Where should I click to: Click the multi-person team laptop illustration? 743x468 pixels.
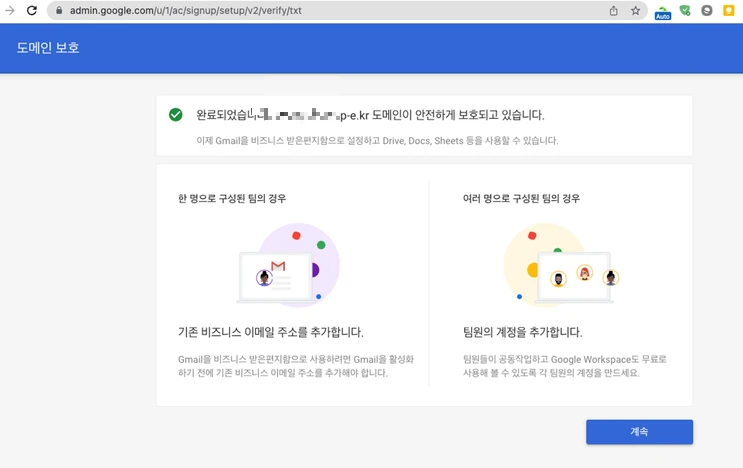pyautogui.click(x=561, y=265)
